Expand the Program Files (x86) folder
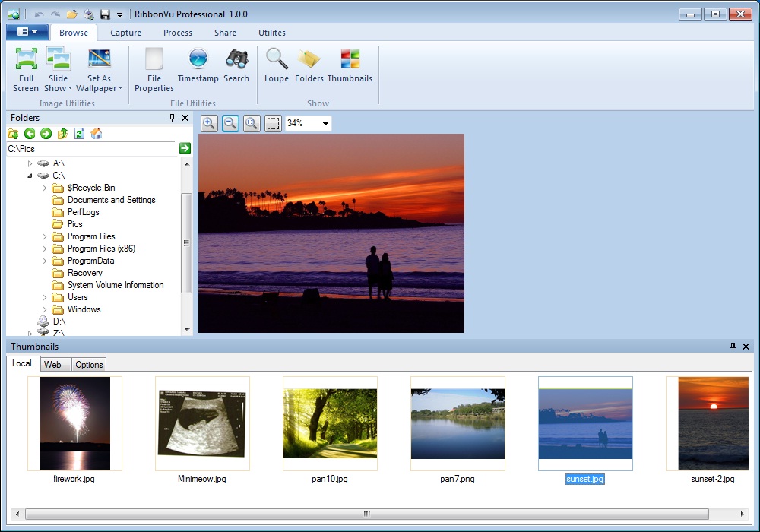This screenshot has height=532, width=760. point(45,249)
